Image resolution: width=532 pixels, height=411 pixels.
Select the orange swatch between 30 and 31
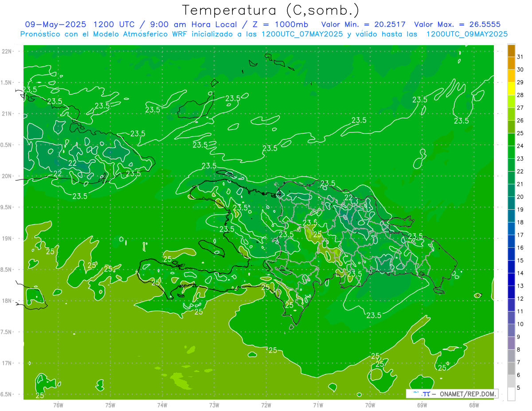click(511, 63)
